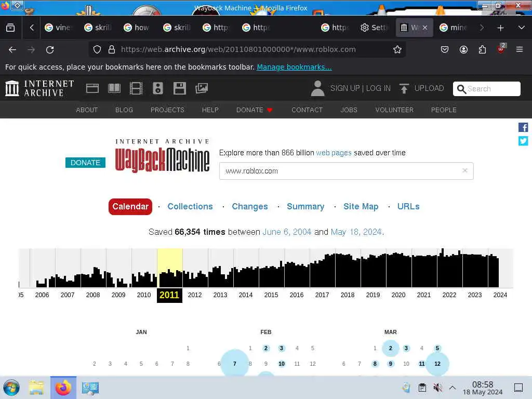
Task: Open the Audio (speaker) icon
Action: [x=158, y=88]
